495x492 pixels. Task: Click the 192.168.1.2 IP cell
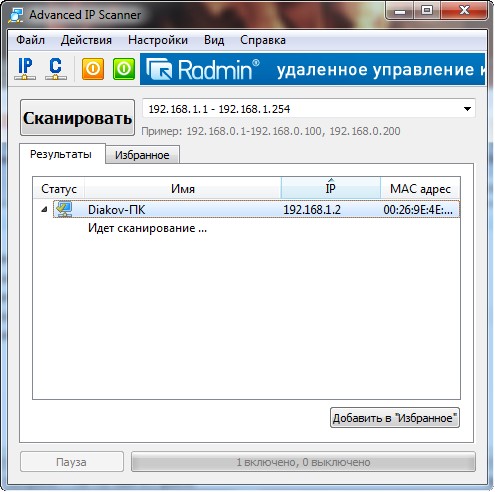pos(312,210)
